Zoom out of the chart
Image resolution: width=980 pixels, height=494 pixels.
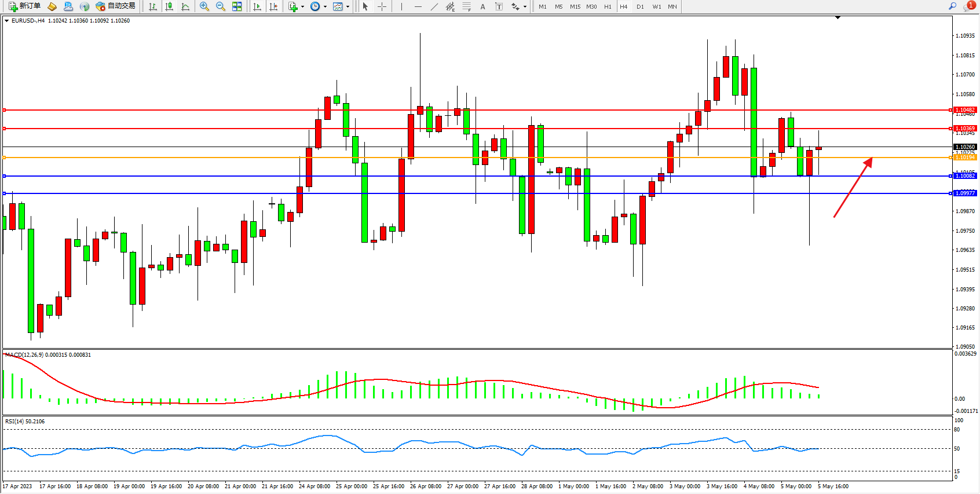click(x=220, y=6)
